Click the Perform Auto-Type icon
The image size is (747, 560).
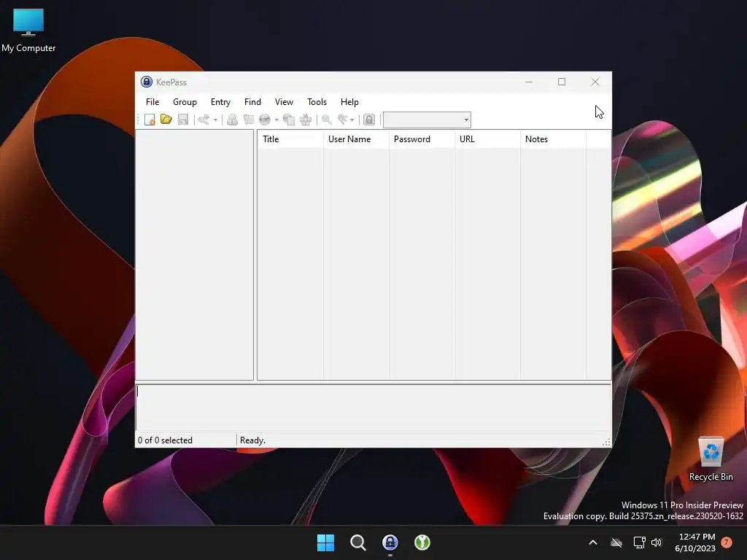(306, 120)
